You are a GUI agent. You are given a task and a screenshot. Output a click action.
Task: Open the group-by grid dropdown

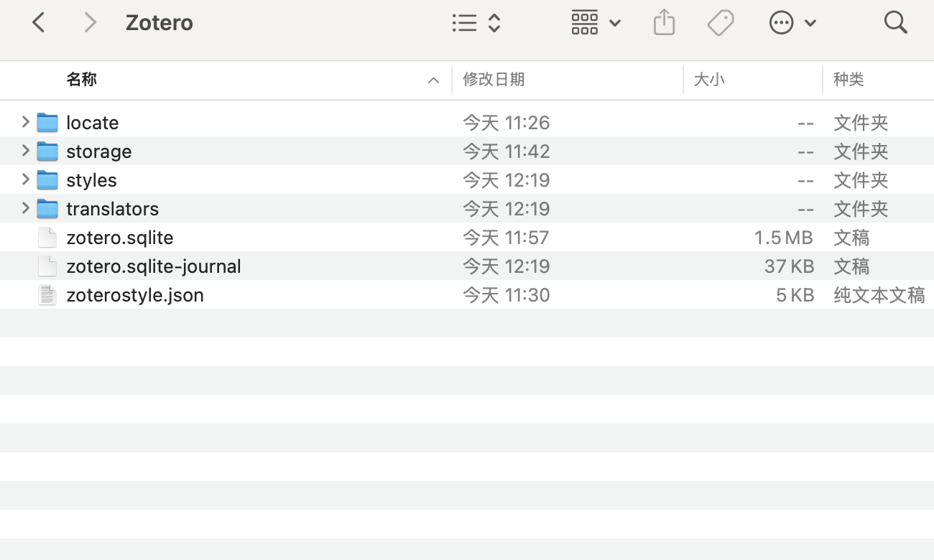click(596, 22)
